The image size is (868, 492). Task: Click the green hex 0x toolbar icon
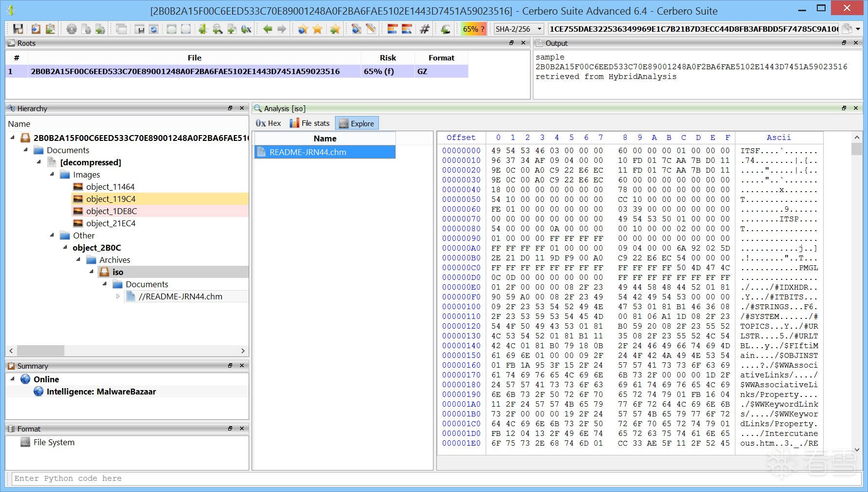tap(246, 29)
